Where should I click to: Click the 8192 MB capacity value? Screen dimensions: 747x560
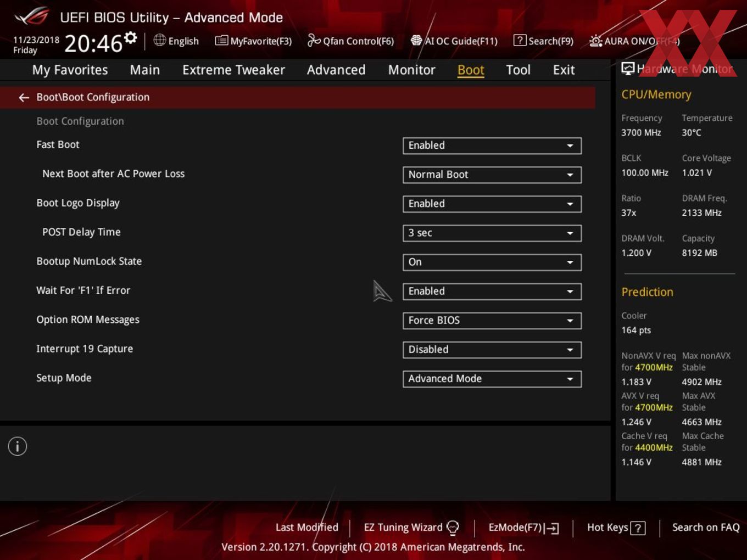tap(699, 253)
